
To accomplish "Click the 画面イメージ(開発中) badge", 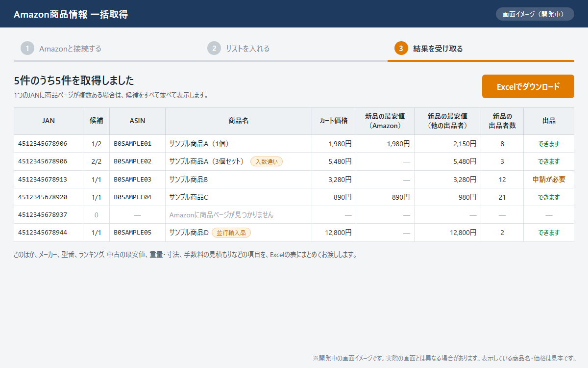I will pyautogui.click(x=535, y=14).
